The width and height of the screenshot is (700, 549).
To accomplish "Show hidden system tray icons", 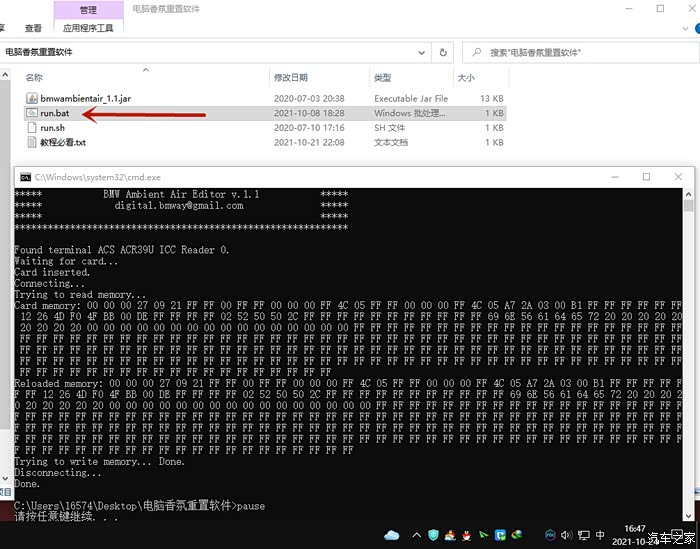I will [x=415, y=535].
